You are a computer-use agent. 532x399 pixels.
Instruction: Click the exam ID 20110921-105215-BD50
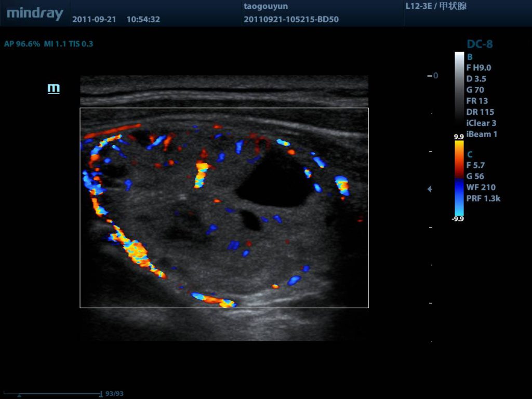290,20
